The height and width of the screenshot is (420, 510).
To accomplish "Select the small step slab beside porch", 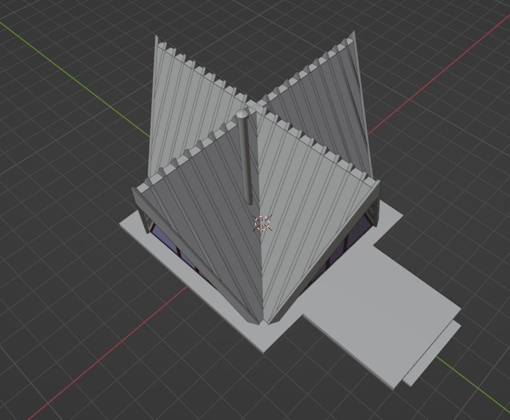I will coord(432,354).
